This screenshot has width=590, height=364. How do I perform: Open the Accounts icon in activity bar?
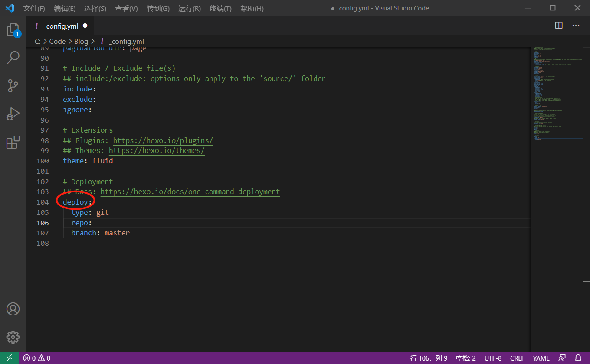[x=13, y=309]
